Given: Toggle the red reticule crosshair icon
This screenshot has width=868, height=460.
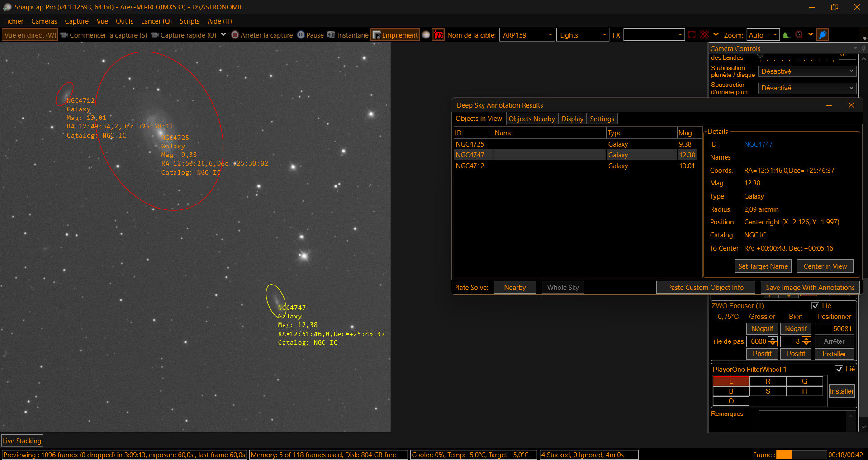Looking at the screenshot, I should click(704, 35).
